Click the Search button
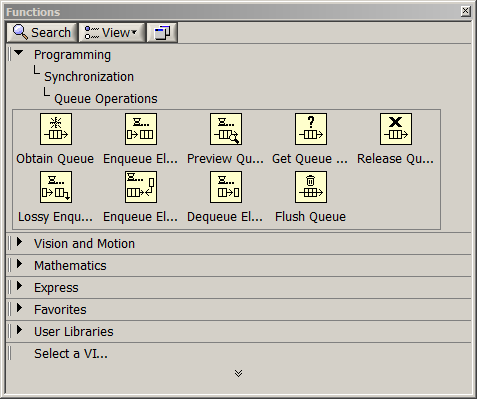Screen dimensions: 477x399 point(42,33)
